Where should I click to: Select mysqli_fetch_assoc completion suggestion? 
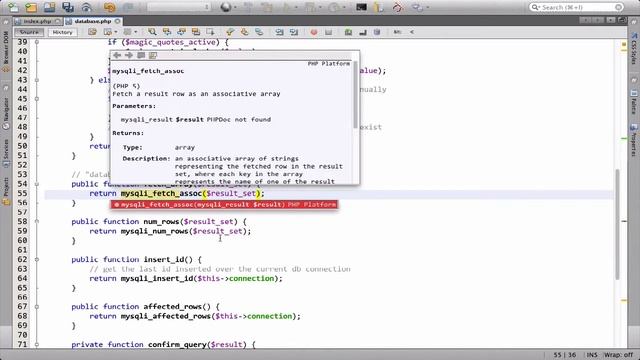224,204
